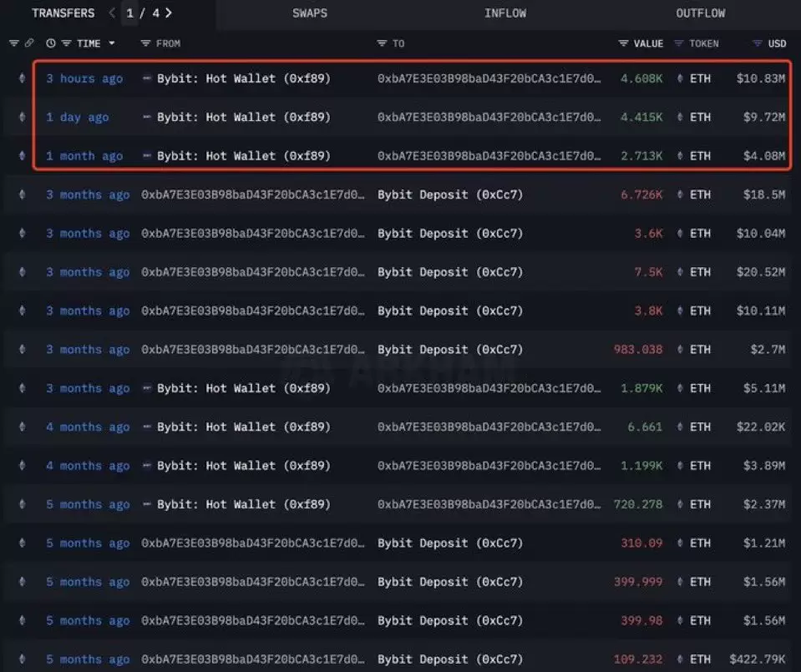This screenshot has width=801, height=672.
Task: Filter by TO column
Action: 382,43
